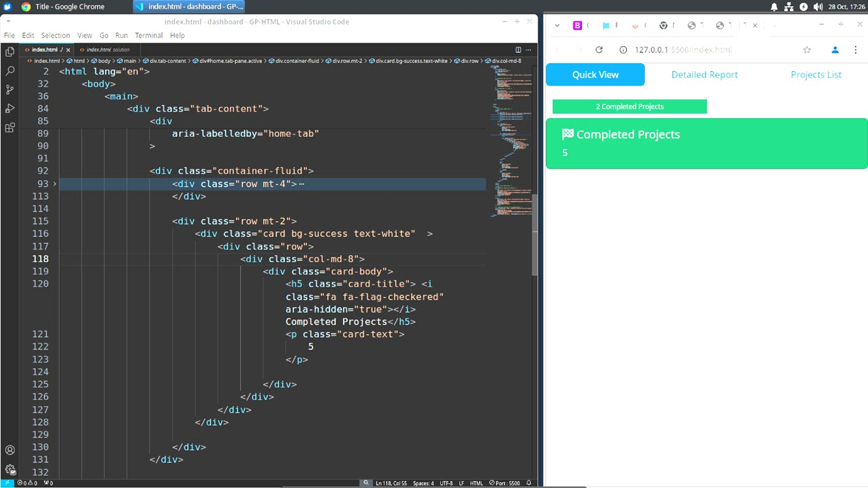This screenshot has width=868, height=488.
Task: Open the Extensions view in activity bar
Action: pyautogui.click(x=9, y=127)
